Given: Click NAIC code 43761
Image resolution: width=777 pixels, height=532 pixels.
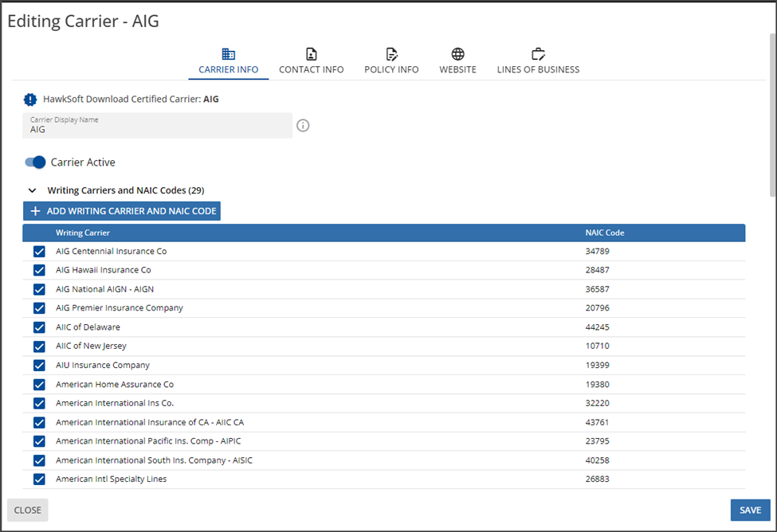Looking at the screenshot, I should (597, 423).
